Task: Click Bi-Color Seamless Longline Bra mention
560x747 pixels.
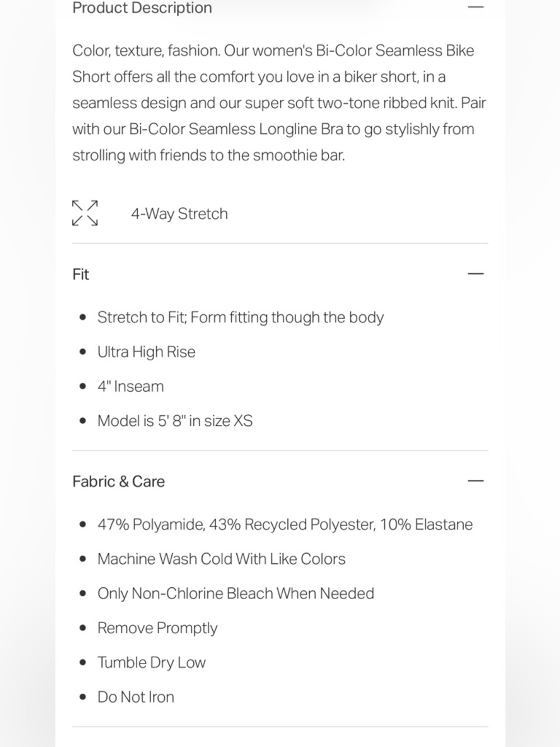Action: (x=236, y=129)
